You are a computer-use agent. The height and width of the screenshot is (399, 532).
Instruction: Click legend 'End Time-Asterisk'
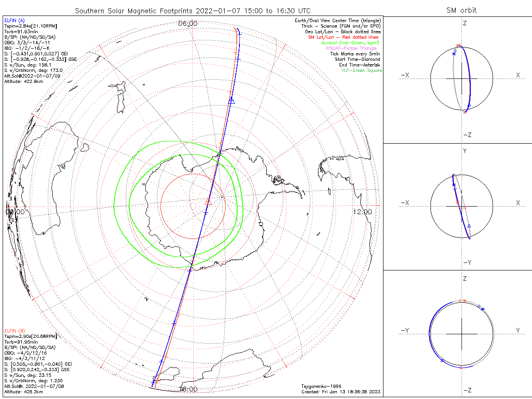point(360,65)
